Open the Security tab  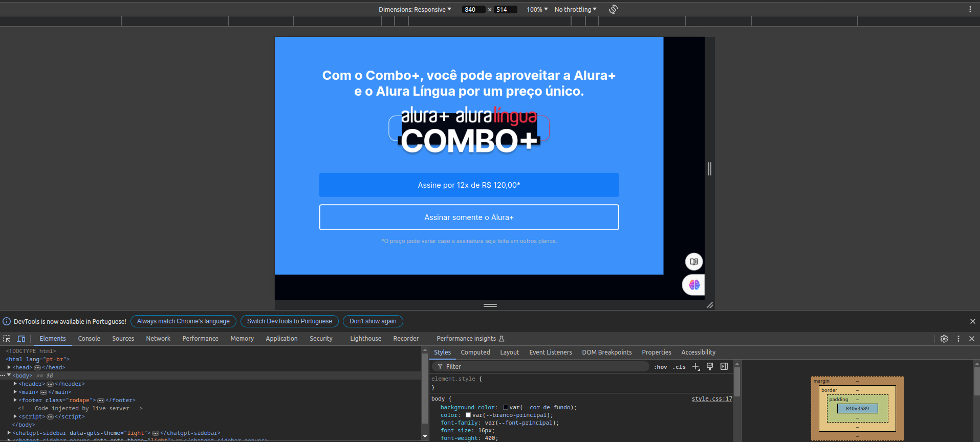click(321, 339)
